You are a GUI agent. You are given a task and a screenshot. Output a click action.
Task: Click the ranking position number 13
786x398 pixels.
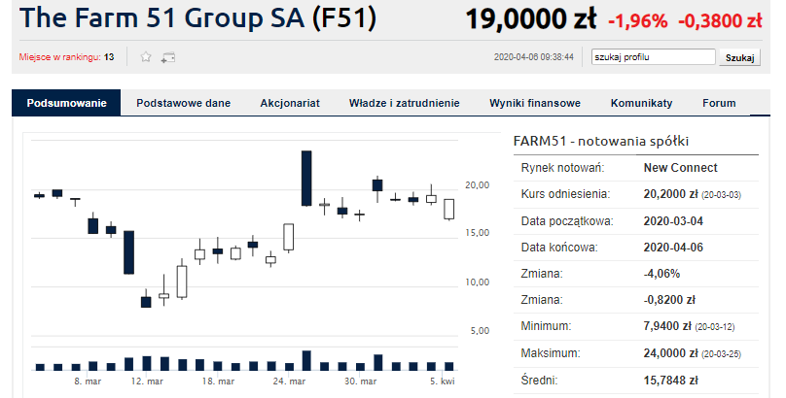(109, 57)
